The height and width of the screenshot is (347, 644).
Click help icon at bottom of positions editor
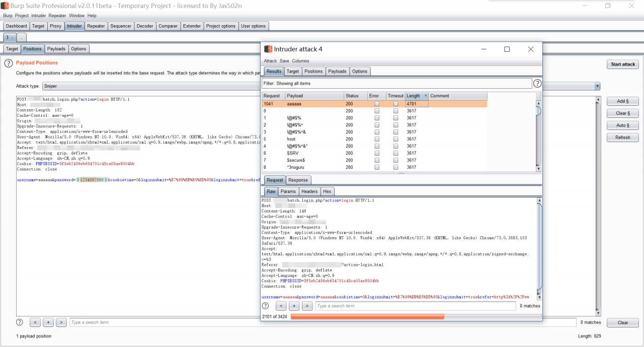coord(20,322)
